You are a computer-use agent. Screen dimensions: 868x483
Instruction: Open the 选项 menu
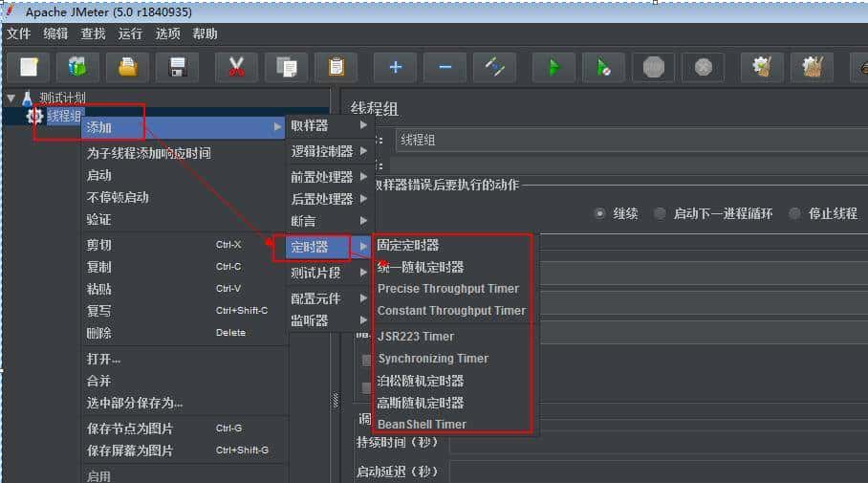pos(167,33)
